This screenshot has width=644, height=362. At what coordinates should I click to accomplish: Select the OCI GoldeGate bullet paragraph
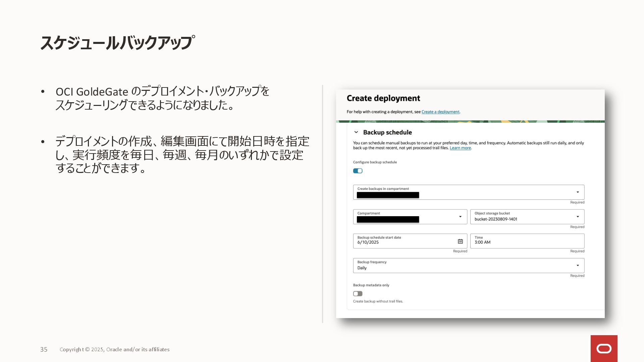pos(162,98)
